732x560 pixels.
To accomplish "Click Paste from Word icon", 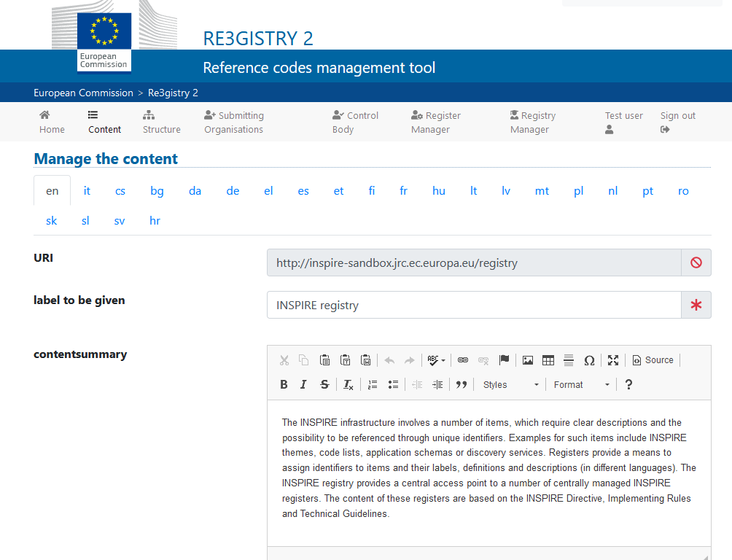I will [365, 360].
